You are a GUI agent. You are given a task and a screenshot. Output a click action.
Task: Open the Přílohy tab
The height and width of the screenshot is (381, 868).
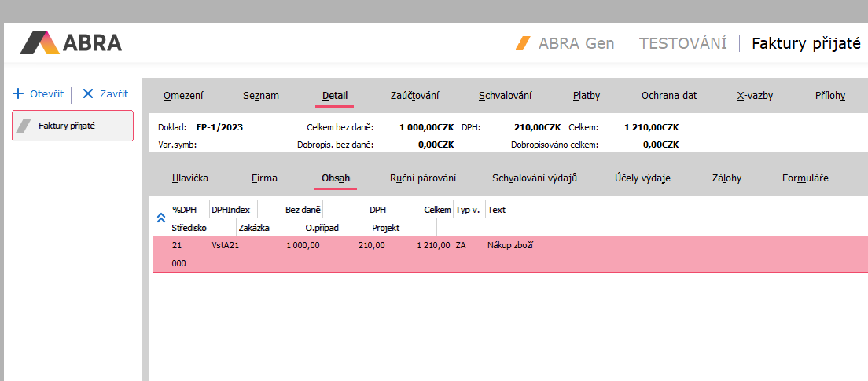[830, 96]
